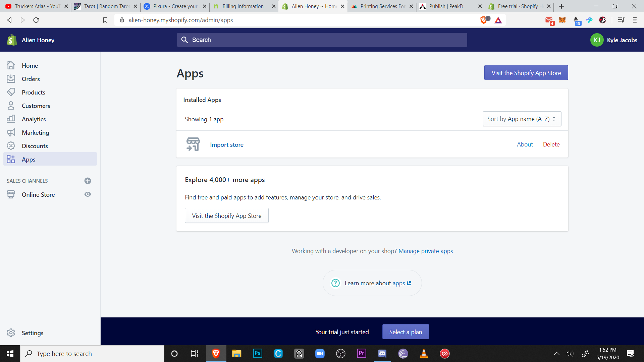Screen dimensions: 644x362
Task: Close the Billing Information tab
Action: (x=274, y=6)
